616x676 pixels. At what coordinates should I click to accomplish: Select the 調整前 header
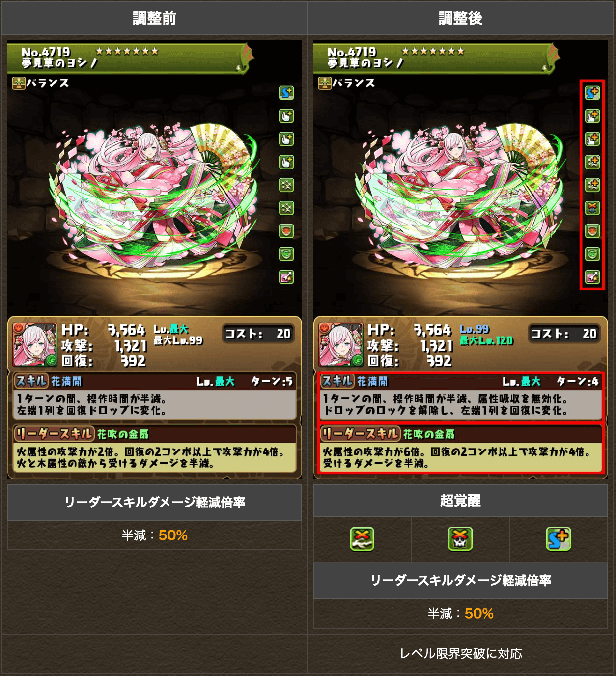point(154,18)
